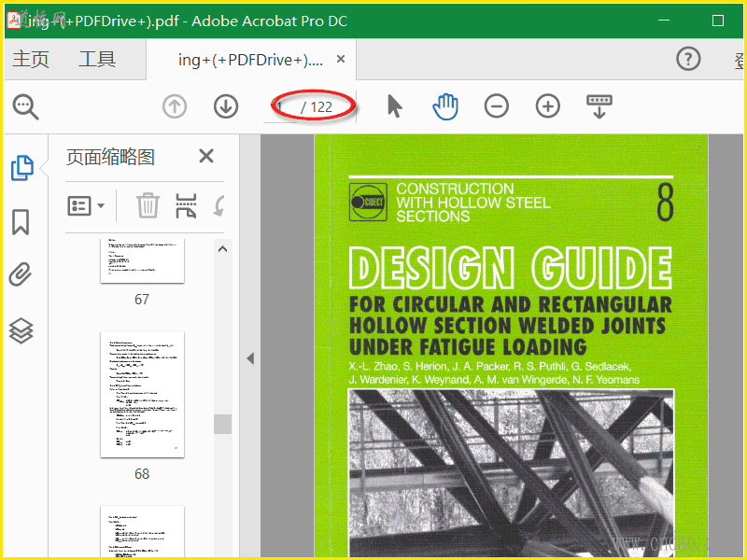Click the page number input field
The height and width of the screenshot is (560, 747).
281,107
